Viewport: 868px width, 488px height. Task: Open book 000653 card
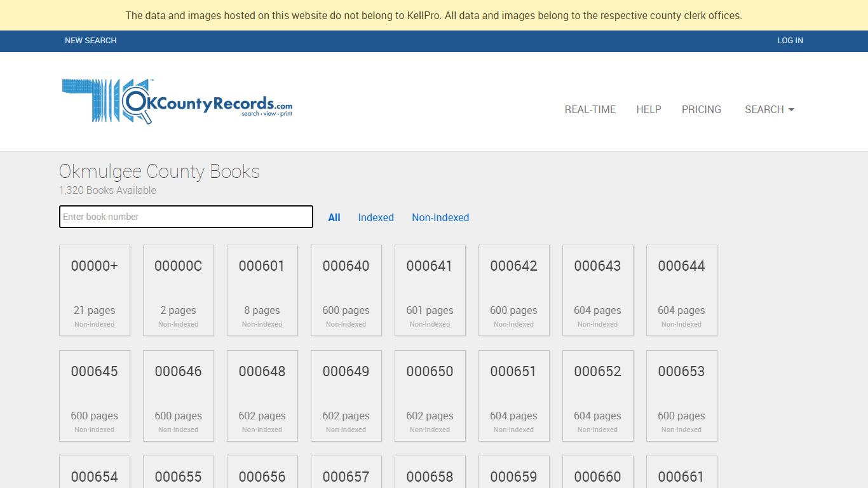pos(682,396)
